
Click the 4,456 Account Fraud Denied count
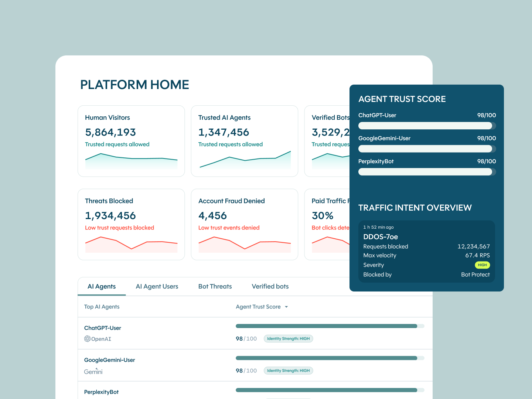tap(212, 216)
